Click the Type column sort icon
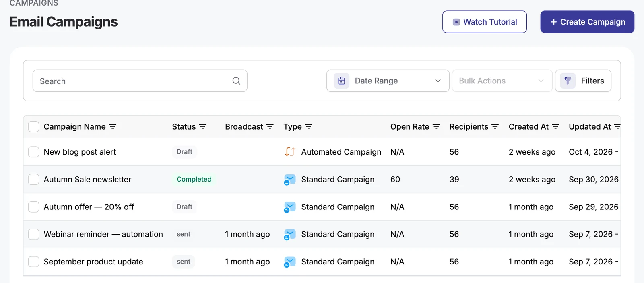This screenshot has width=644, height=283. 309,127
